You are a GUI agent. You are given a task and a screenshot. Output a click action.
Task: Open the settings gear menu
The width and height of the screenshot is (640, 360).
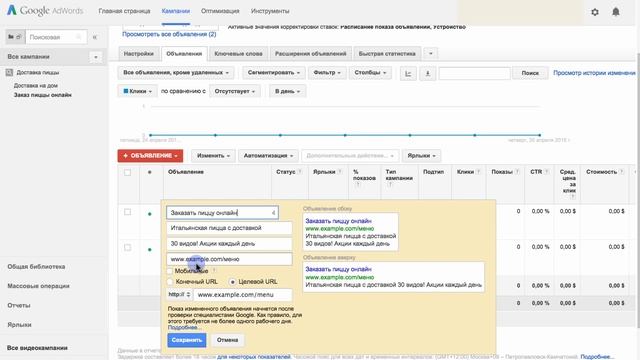coord(595,12)
